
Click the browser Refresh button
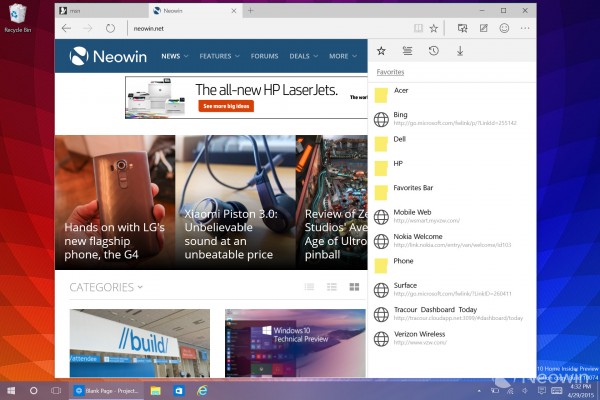coord(110,29)
